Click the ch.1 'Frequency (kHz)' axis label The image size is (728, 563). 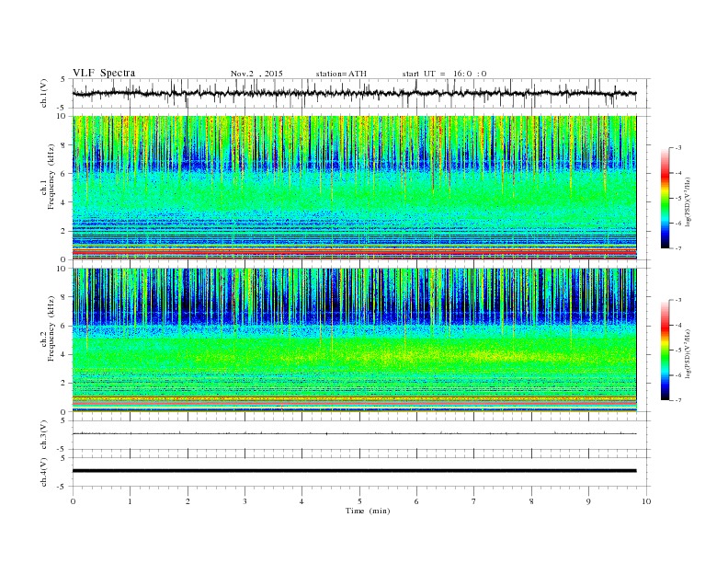coord(51,177)
